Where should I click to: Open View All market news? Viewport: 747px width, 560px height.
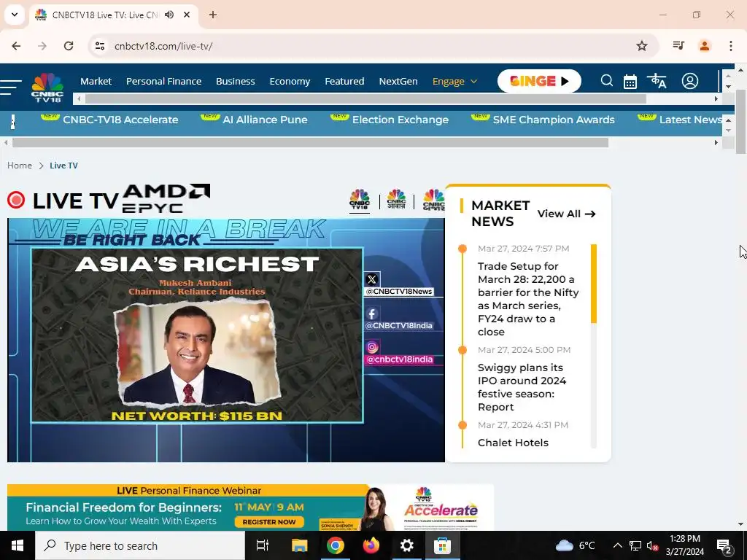point(566,214)
